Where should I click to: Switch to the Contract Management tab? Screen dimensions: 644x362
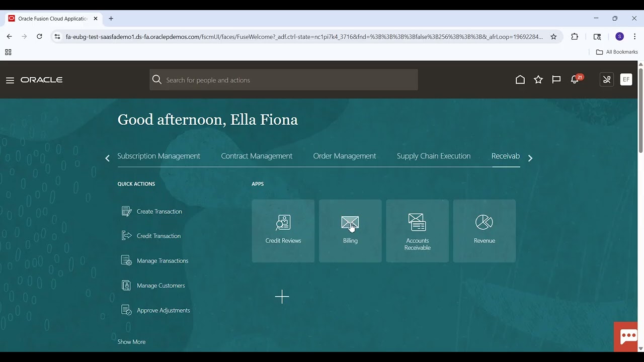pyautogui.click(x=257, y=156)
